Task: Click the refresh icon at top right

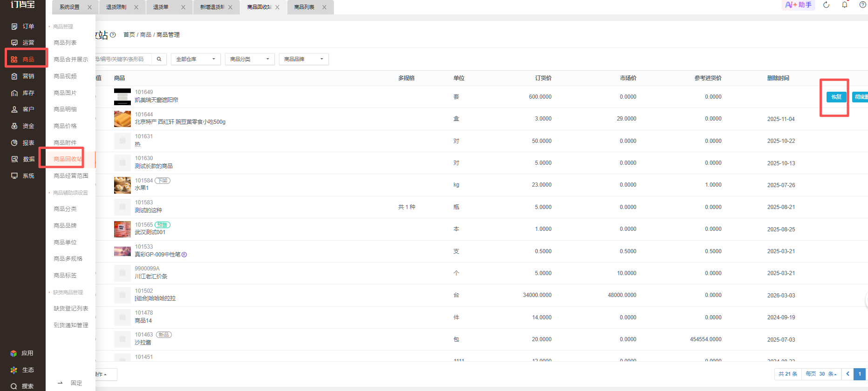Action: [x=827, y=5]
